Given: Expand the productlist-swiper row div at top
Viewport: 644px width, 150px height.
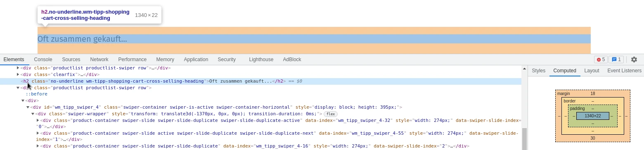Looking at the screenshot, I should pos(18,68).
